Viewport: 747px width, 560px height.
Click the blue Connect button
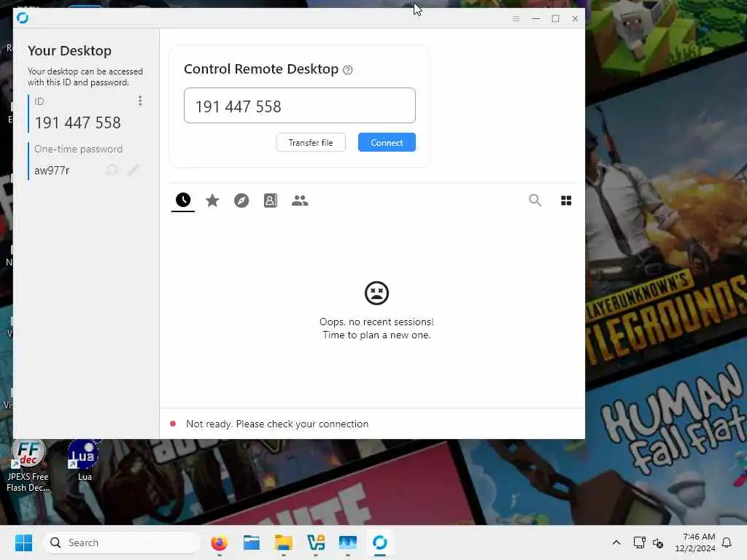[387, 142]
